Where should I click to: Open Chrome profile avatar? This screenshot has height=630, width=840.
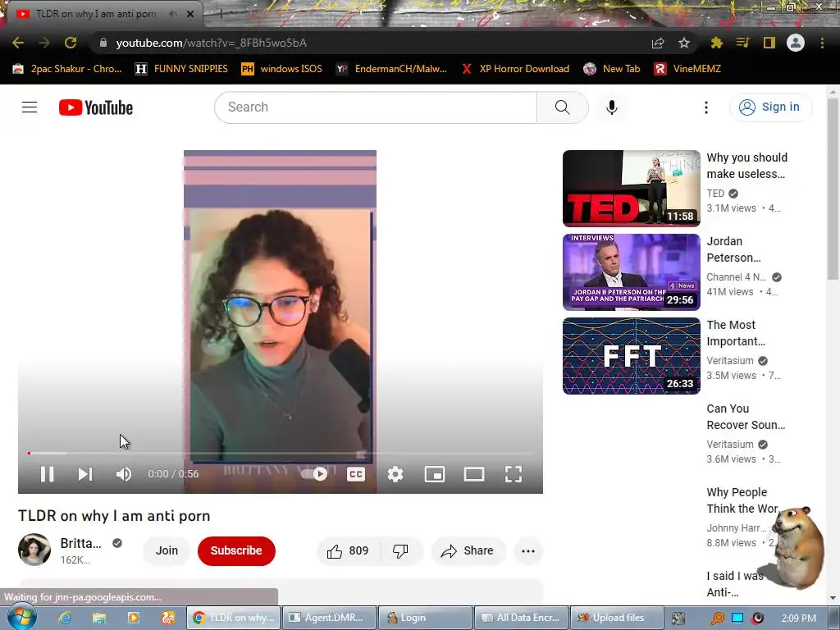pos(796,43)
